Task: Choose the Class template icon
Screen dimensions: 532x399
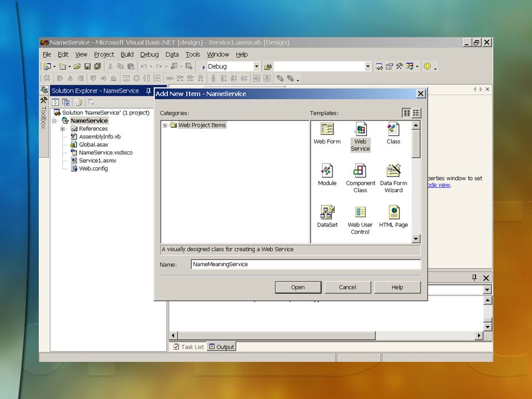Action: click(393, 129)
